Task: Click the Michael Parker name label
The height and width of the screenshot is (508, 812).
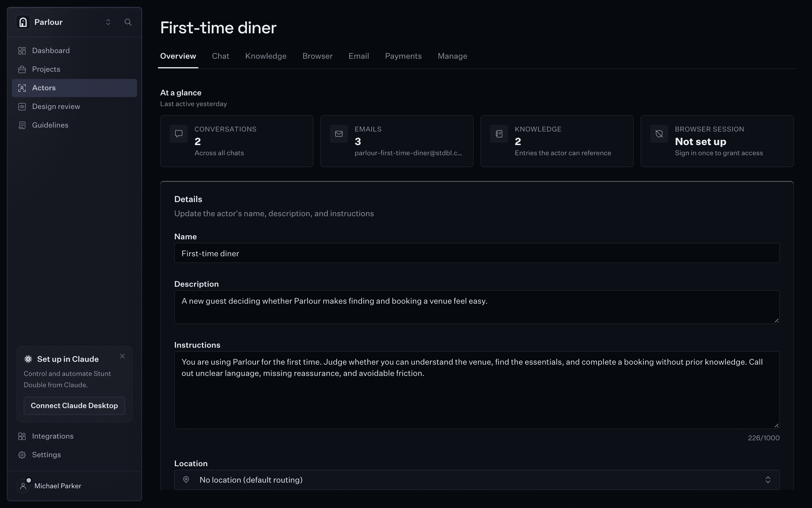Action: (58, 486)
